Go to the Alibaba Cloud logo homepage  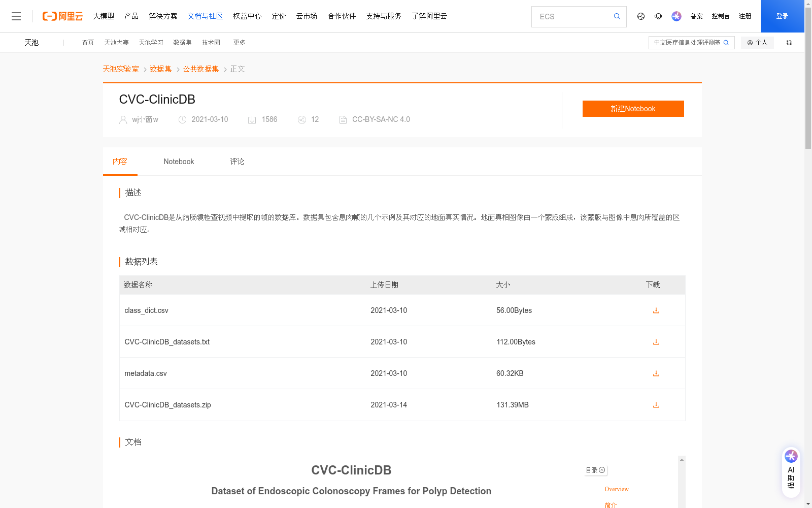pyautogui.click(x=62, y=16)
